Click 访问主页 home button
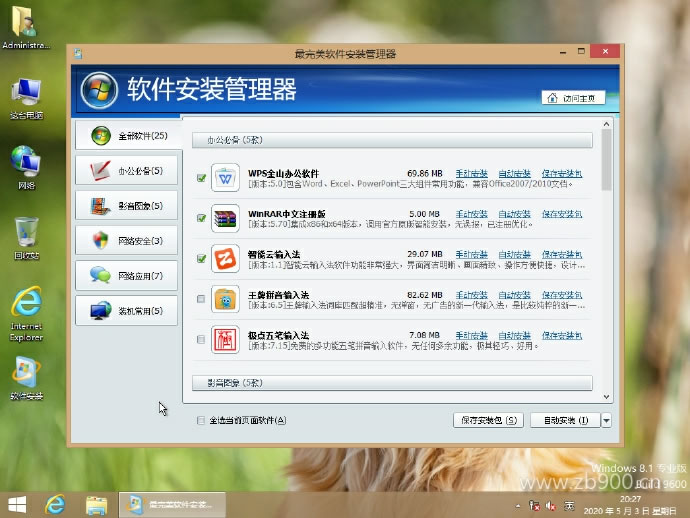This screenshot has width=690, height=518. (573, 98)
